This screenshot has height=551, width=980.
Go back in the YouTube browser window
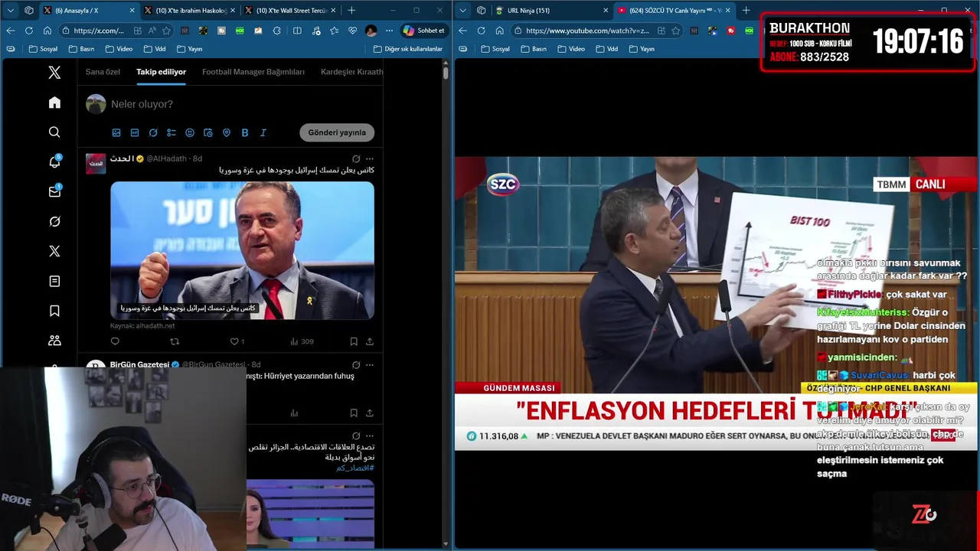point(462,31)
